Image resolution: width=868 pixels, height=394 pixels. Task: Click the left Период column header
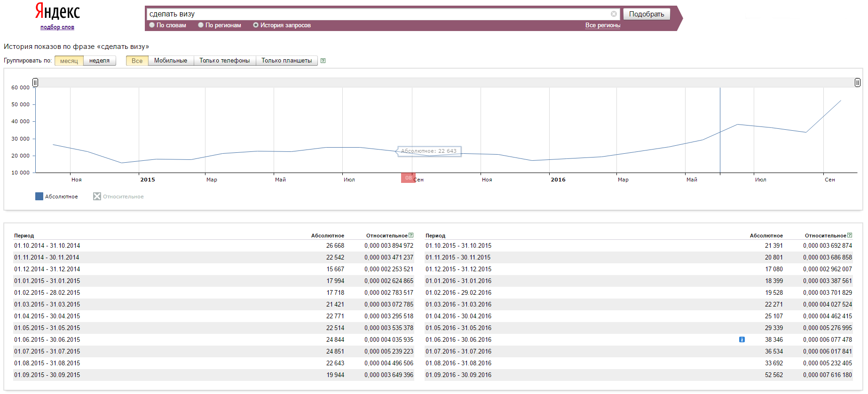(24, 236)
